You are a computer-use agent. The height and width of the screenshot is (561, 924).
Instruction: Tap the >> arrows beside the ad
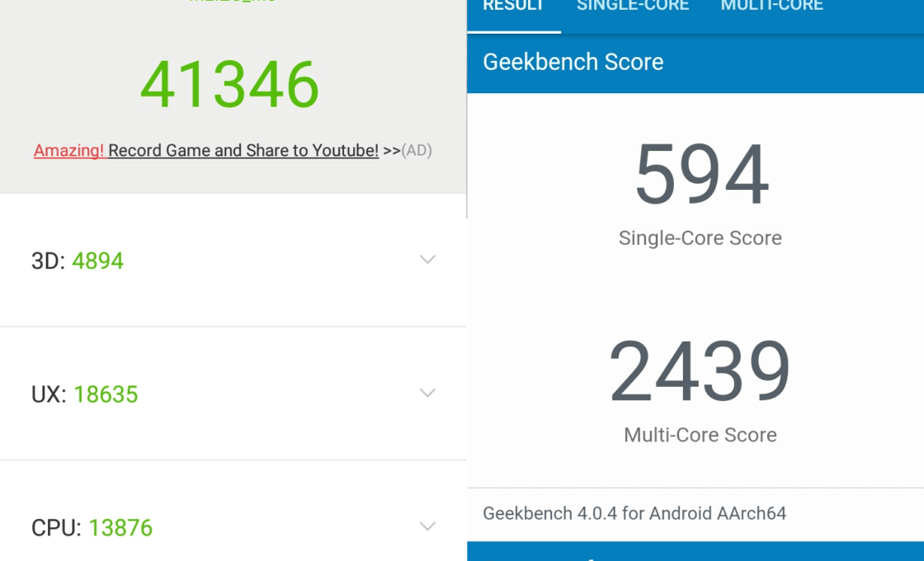[392, 150]
